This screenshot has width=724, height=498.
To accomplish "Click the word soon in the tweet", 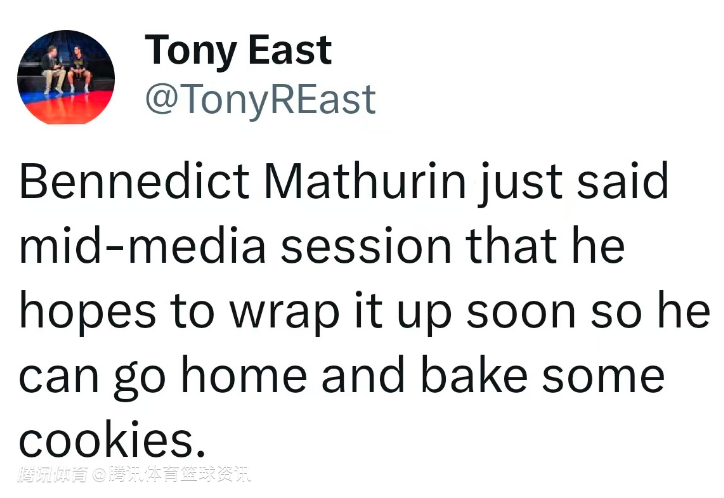I will 521,310.
